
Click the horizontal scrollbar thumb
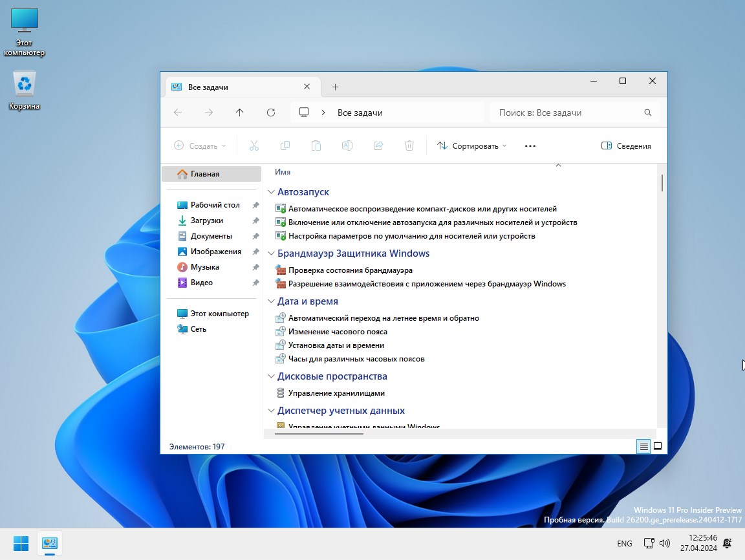tap(319, 434)
